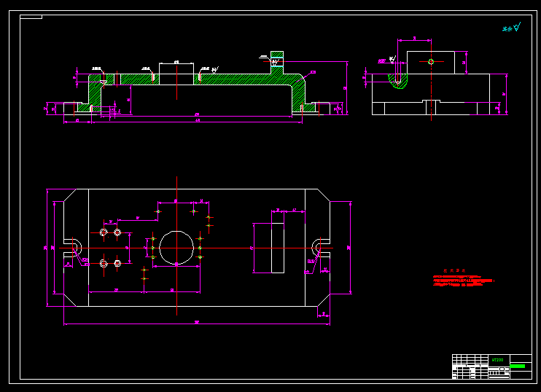The width and height of the screenshot is (541, 392).
Task: Select the tall rectangular slot in plan view
Action: point(278,248)
